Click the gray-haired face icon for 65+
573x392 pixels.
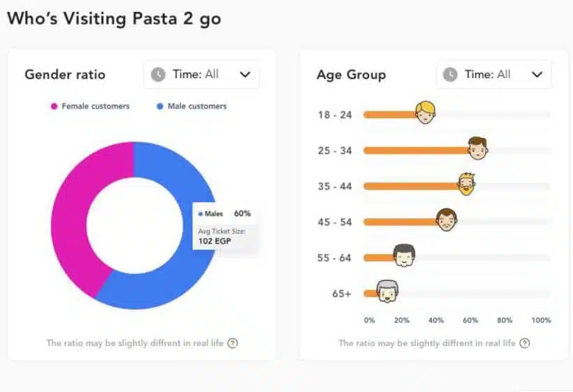(387, 291)
